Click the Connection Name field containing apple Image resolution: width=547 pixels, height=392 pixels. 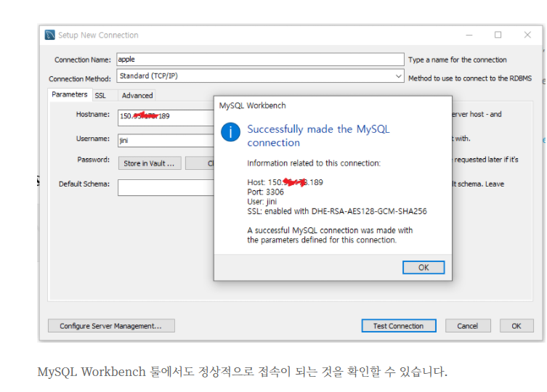point(260,60)
